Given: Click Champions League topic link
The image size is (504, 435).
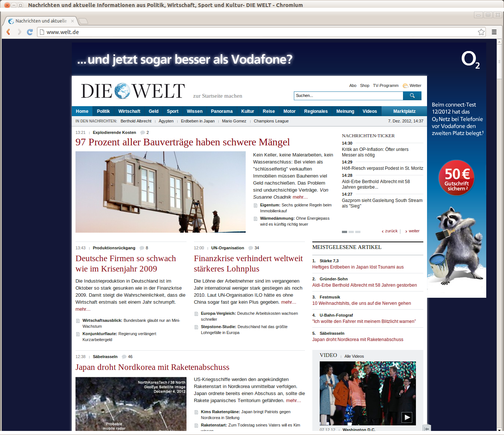Looking at the screenshot, I should tap(271, 121).
